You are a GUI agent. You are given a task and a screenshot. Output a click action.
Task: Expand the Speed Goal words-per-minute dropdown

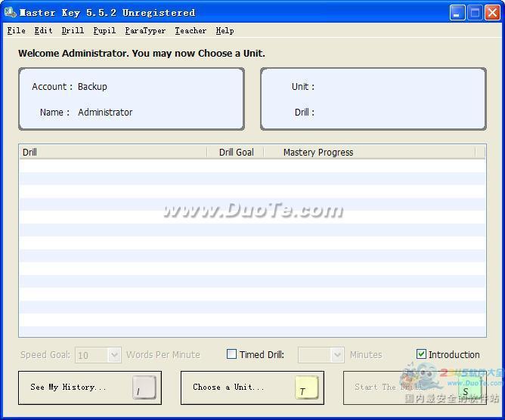(x=114, y=355)
